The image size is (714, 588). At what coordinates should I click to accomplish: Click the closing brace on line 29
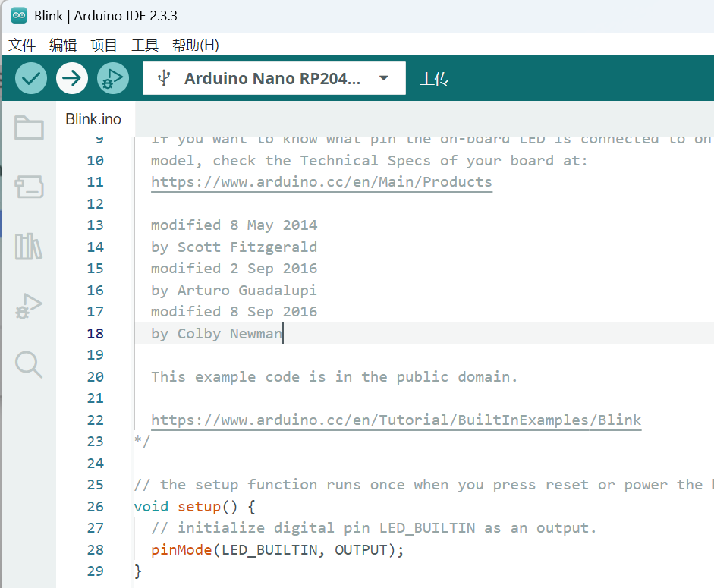pos(138,571)
